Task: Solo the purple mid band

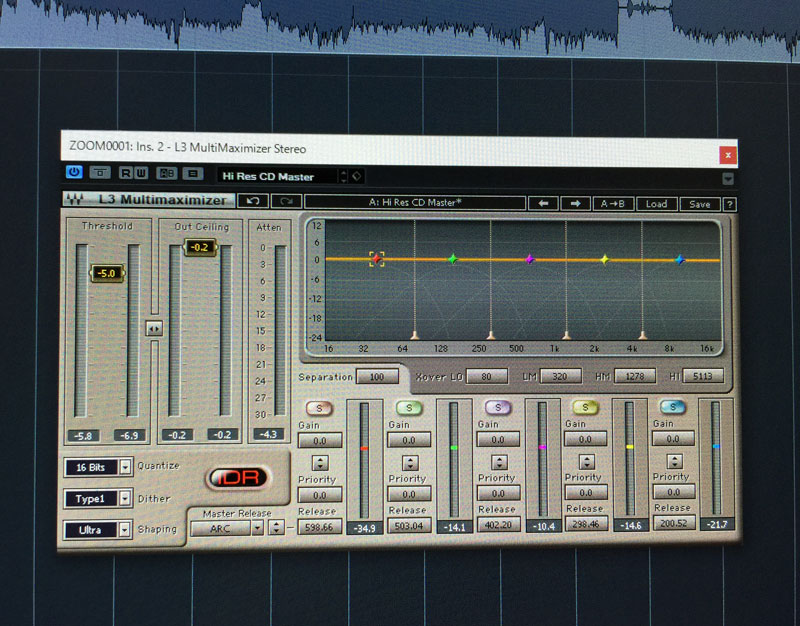Action: (498, 407)
